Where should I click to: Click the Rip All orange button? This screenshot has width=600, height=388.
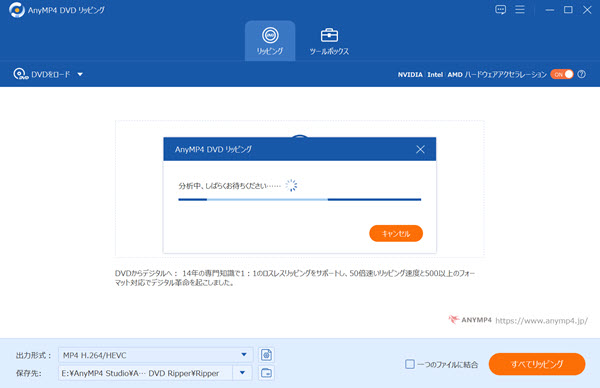(537, 364)
